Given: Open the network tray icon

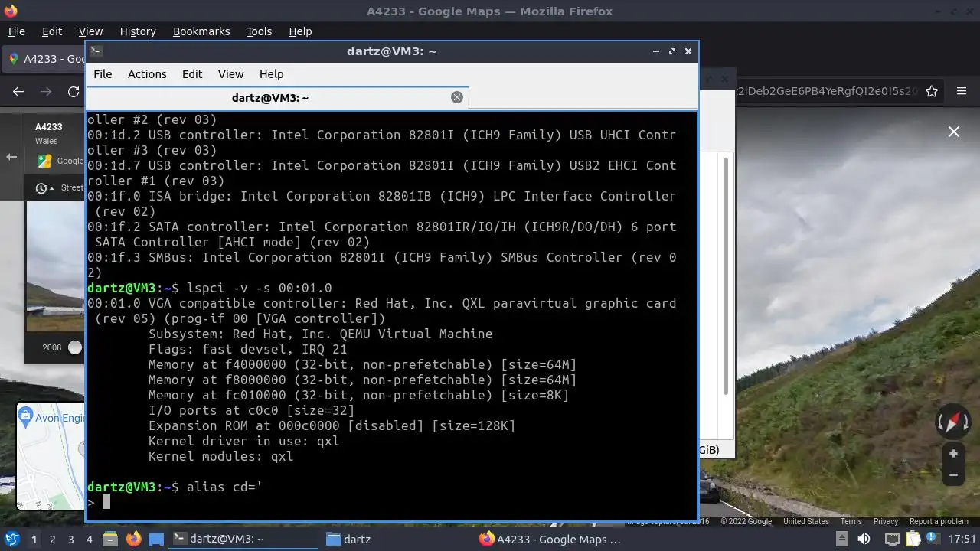Looking at the screenshot, I should click(892, 540).
